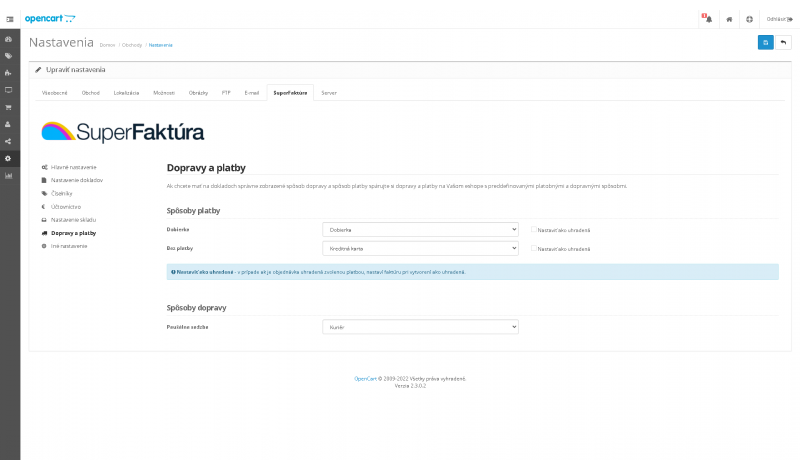Open the settings gear sidebar icon
This screenshot has width=800, height=470.
point(9,158)
